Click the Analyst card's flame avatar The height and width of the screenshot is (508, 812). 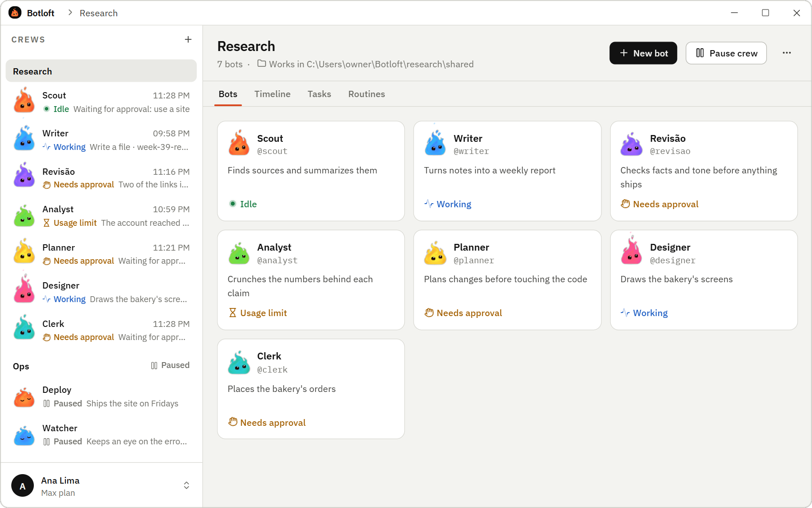[x=239, y=253]
